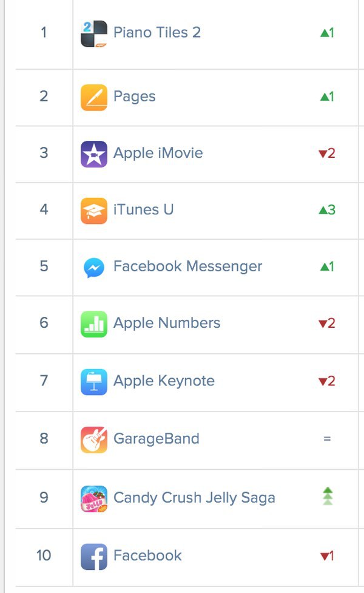Click the Piano Tiles 2 app icon
The image size is (364, 593).
94,33
